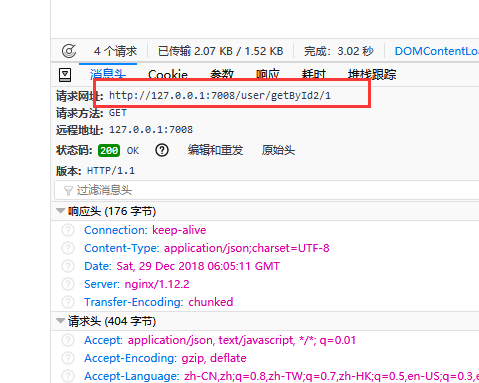Click the chunked transfer encoding value

[x=211, y=302]
